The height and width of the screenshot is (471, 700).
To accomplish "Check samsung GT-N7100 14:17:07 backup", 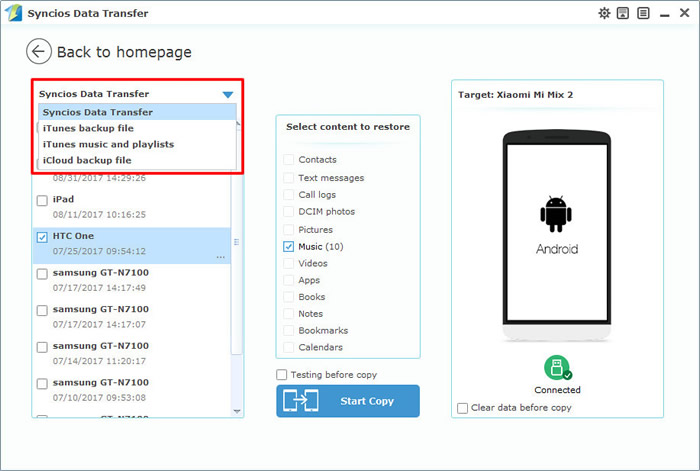I will (42, 310).
